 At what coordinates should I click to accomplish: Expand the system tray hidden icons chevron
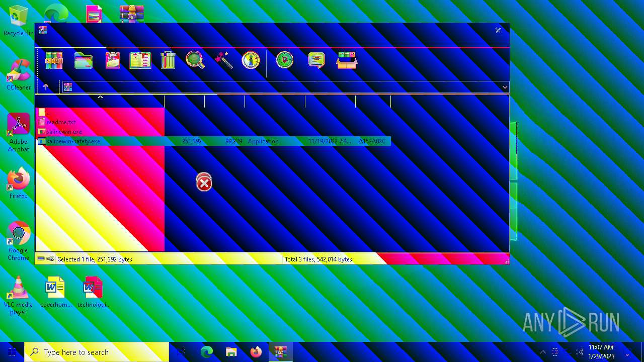(542, 352)
